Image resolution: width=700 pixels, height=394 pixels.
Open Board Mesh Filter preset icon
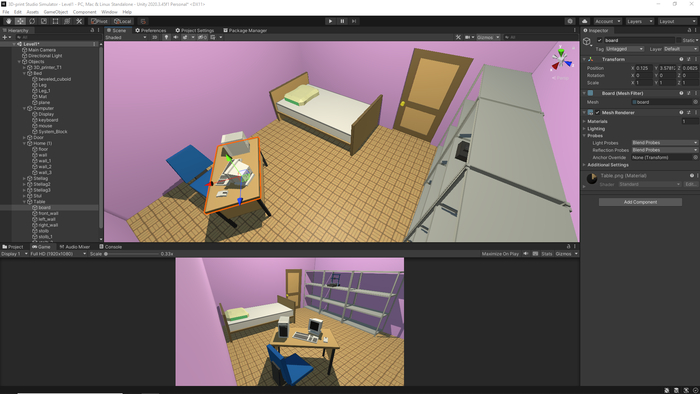(689, 93)
